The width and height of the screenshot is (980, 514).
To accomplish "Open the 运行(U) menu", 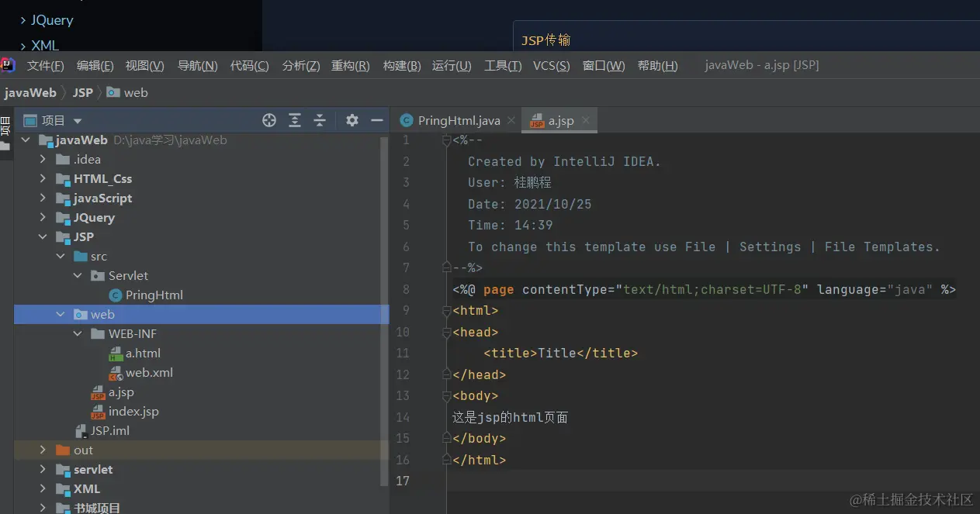I will (x=452, y=65).
